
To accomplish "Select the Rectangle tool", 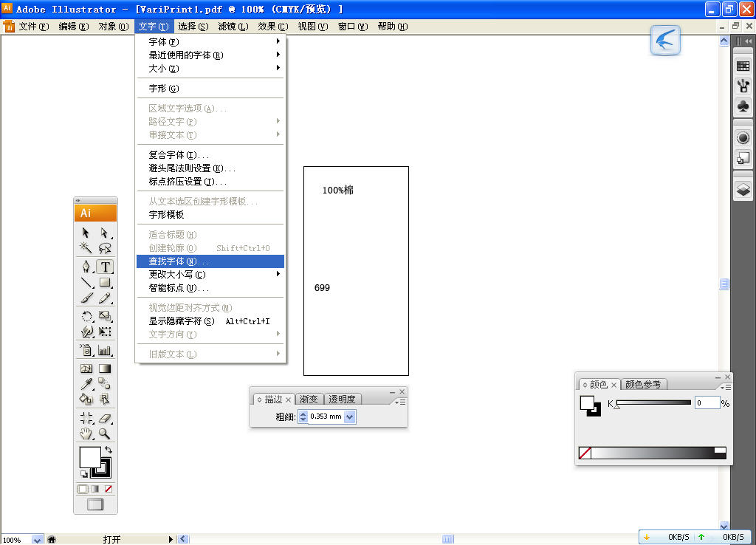I will click(x=105, y=283).
